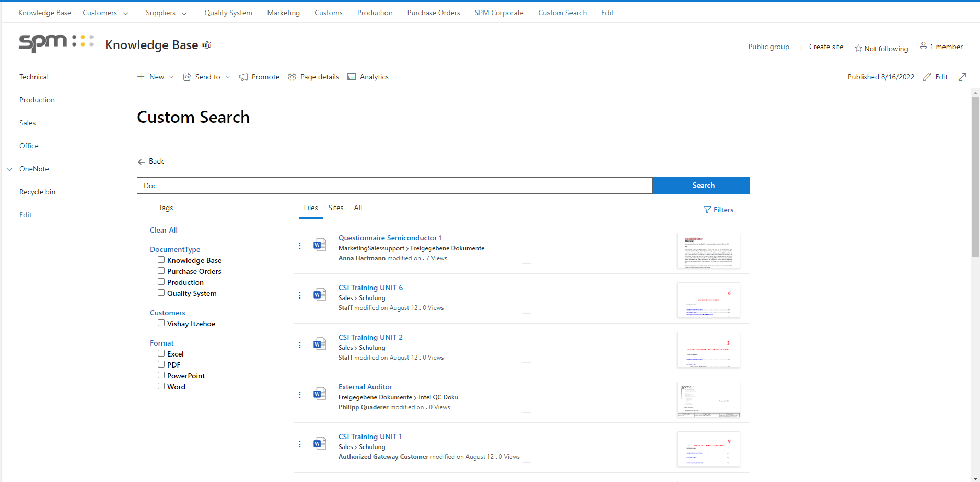Open Purchase Orders in top navigation
This screenshot has width=980, height=482.
(434, 13)
